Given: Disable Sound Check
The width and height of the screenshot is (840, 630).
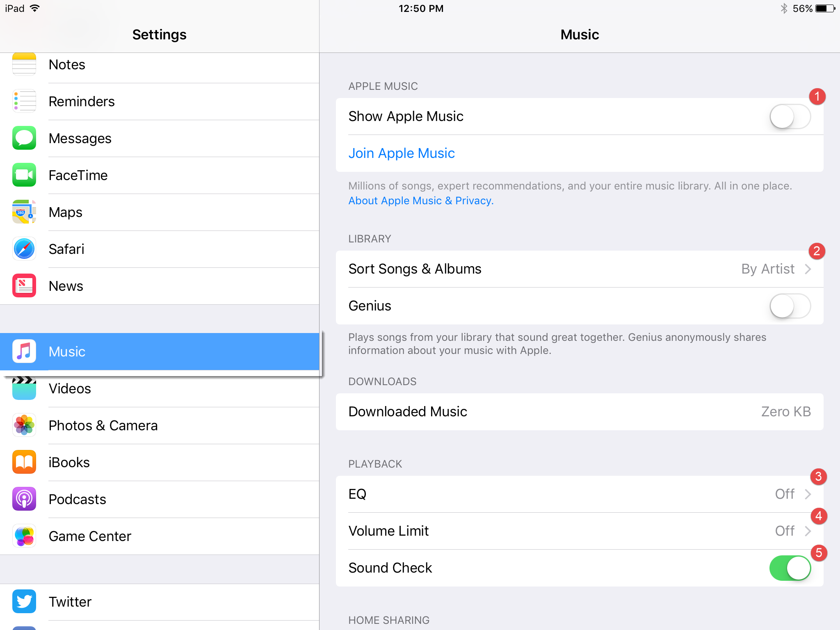Looking at the screenshot, I should point(790,568).
